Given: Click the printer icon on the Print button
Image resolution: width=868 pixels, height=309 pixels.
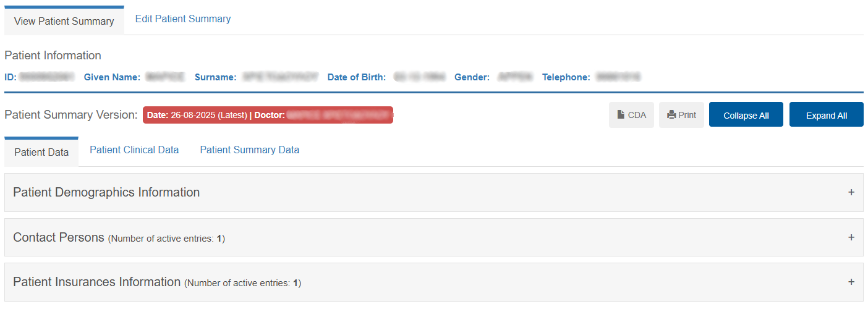Looking at the screenshot, I should (671, 115).
